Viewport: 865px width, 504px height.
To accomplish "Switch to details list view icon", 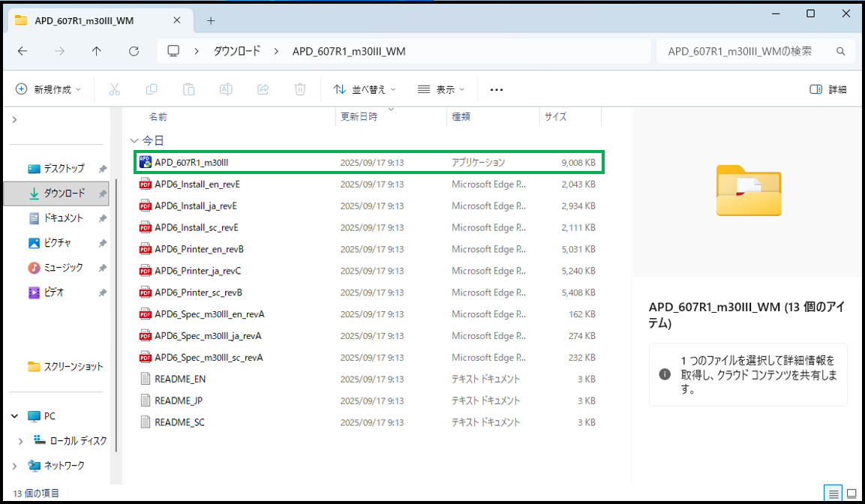I will pos(833,493).
